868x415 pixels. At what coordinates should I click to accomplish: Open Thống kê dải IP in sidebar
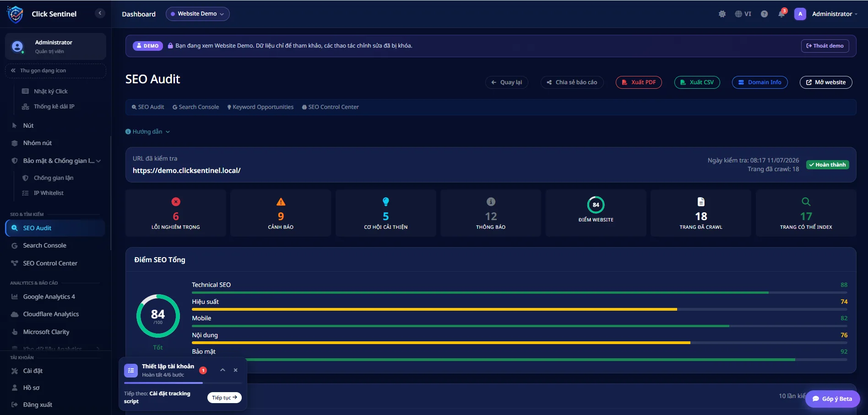54,107
